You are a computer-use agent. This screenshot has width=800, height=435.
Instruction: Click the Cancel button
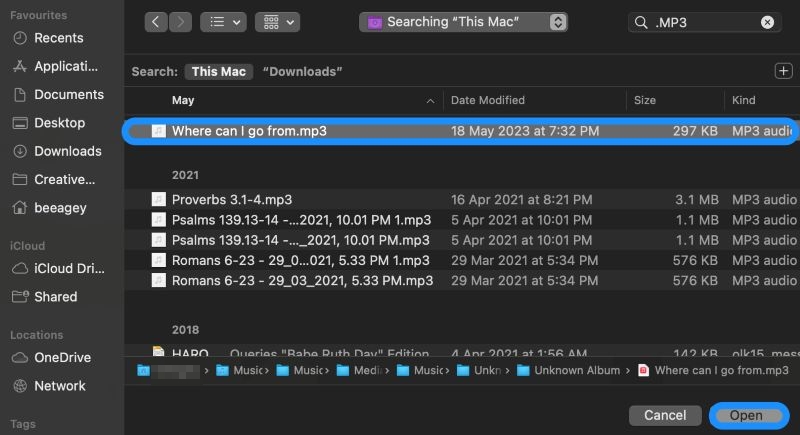pyautogui.click(x=665, y=415)
